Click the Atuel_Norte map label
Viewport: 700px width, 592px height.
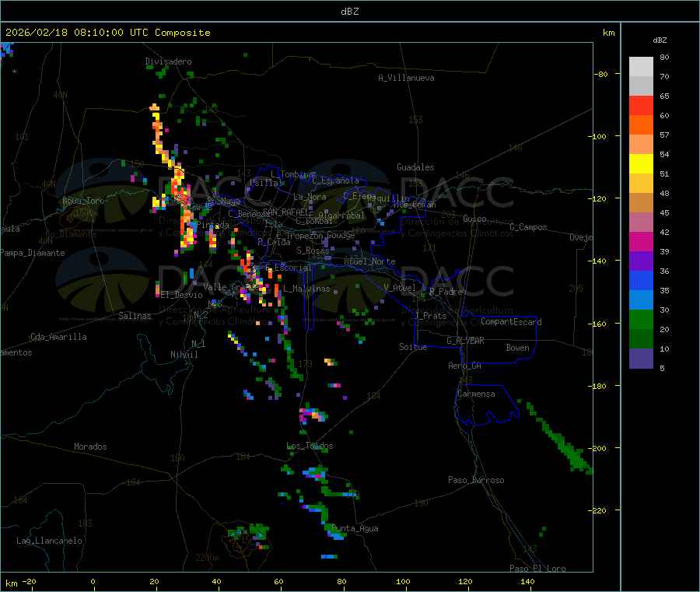pyautogui.click(x=369, y=261)
